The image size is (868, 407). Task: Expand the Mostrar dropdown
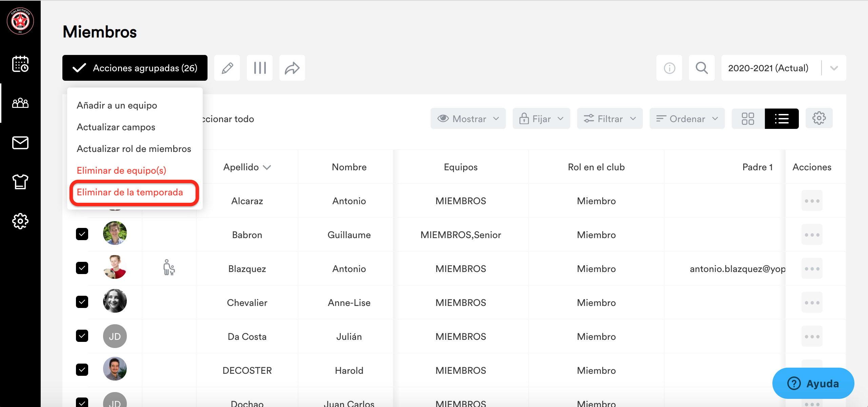pyautogui.click(x=468, y=119)
